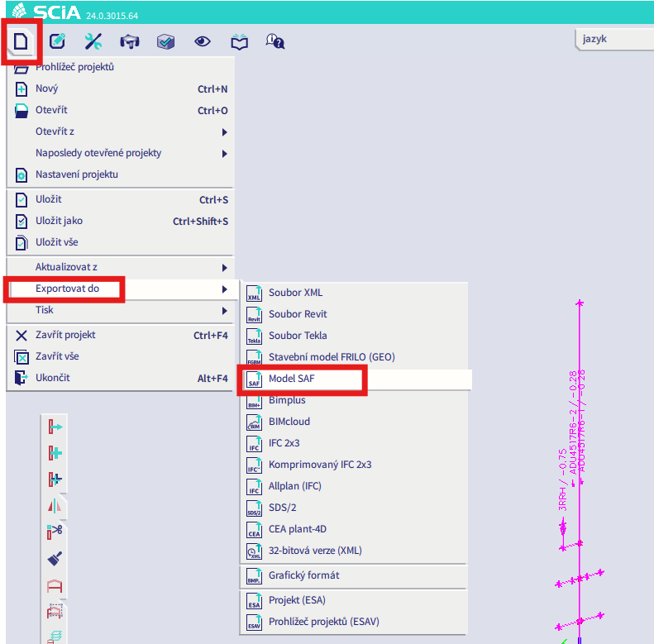The image size is (654, 644).
Task: Click the ESAV viewer file icon
Action: click(x=254, y=623)
